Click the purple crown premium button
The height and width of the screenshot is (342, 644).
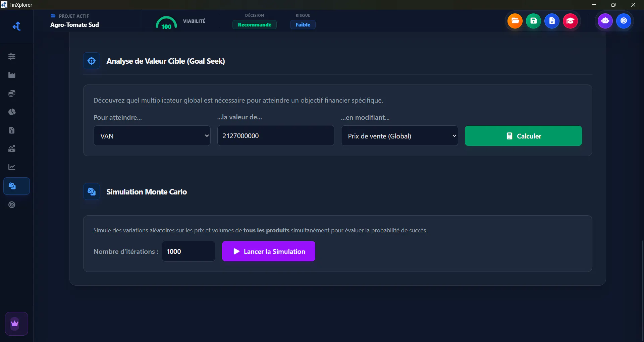16,324
